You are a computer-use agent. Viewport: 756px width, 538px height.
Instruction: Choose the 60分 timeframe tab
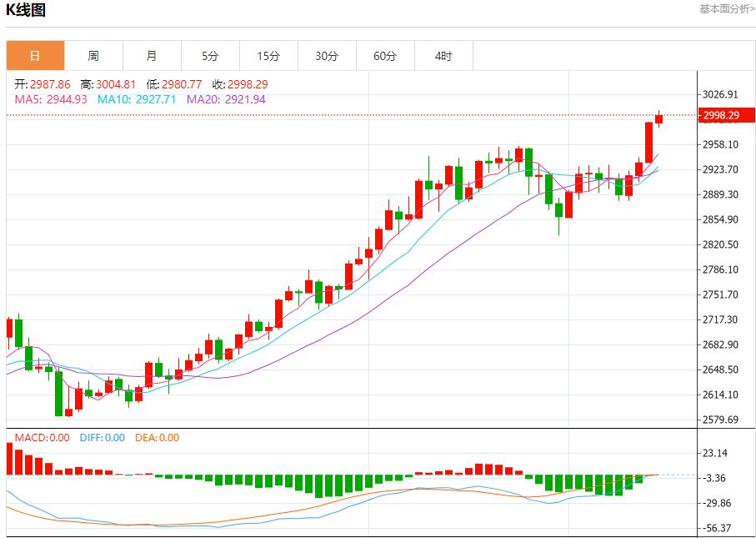point(385,56)
